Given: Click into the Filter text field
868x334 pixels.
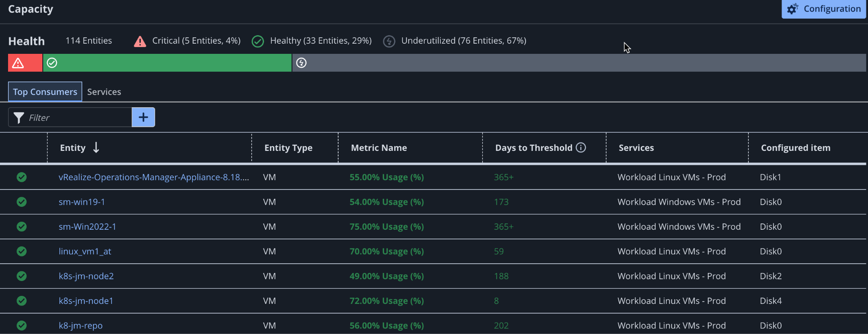Looking at the screenshot, I should 78,117.
